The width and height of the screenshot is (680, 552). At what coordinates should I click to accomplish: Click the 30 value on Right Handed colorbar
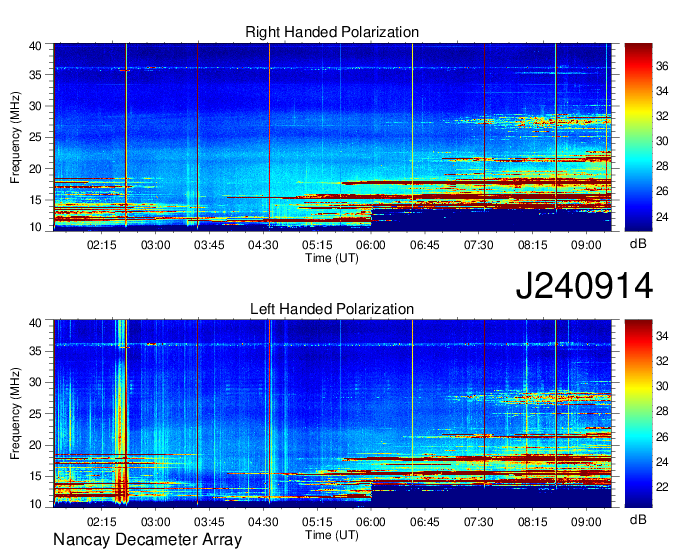662,141
